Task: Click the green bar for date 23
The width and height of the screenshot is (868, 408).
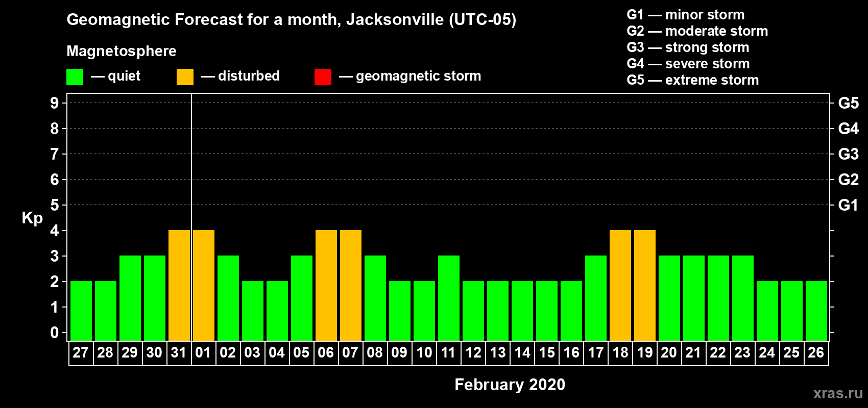Action: pyautogui.click(x=743, y=298)
